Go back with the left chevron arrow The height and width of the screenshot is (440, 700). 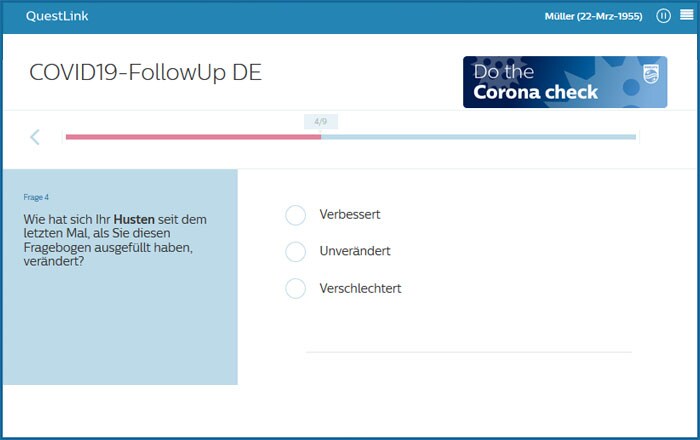(35, 137)
